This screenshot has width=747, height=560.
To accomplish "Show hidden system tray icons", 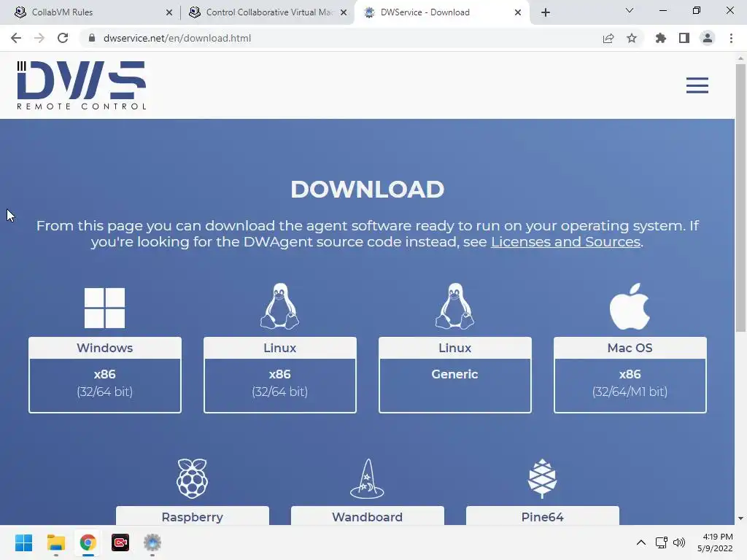I will tap(641, 542).
